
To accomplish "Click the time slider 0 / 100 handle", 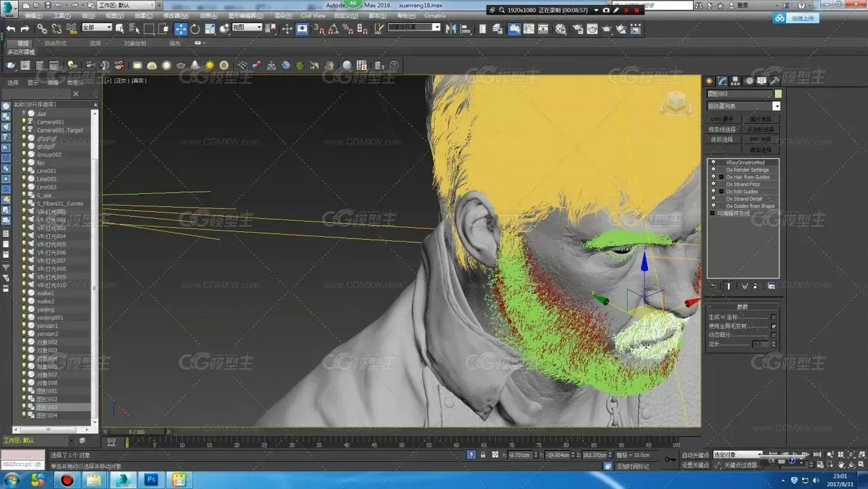I will [137, 432].
